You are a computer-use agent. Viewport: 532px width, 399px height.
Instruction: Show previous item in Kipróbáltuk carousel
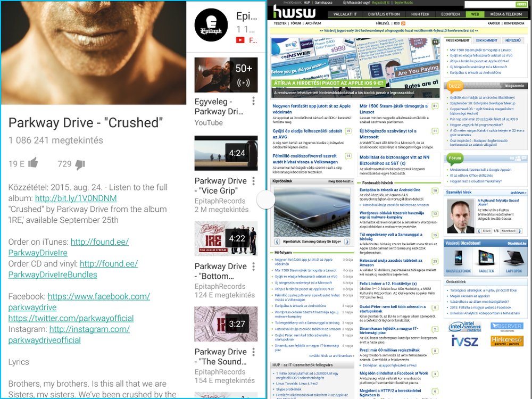coord(277,242)
